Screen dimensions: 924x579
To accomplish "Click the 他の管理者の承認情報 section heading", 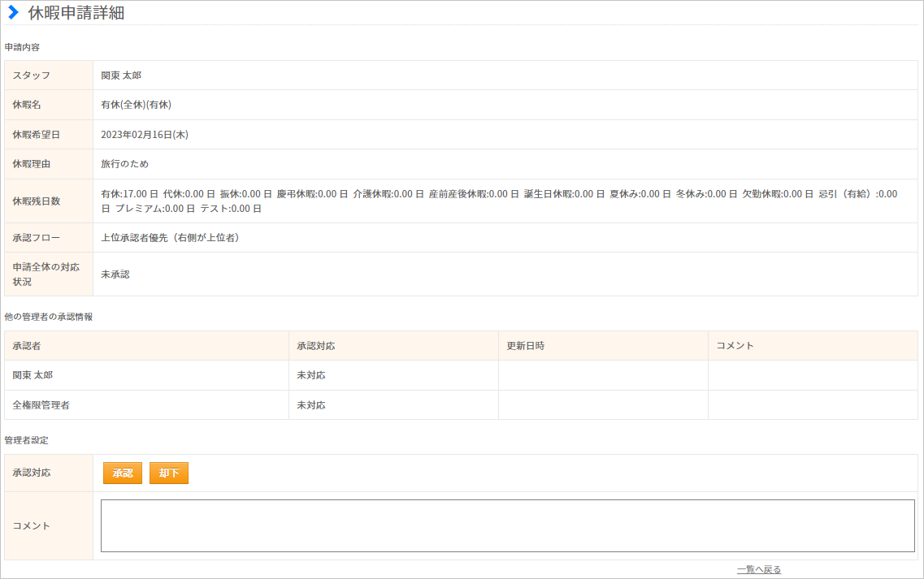I will pos(48,317).
